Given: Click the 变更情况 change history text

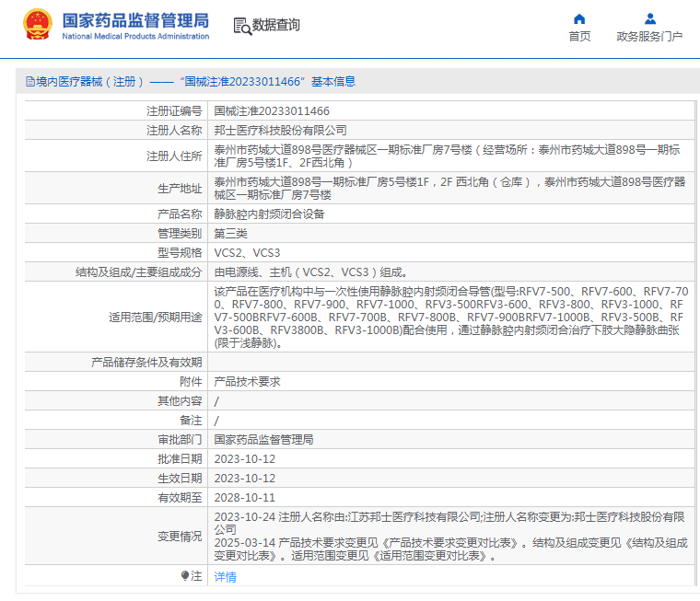Looking at the screenshot, I should (x=450, y=537).
